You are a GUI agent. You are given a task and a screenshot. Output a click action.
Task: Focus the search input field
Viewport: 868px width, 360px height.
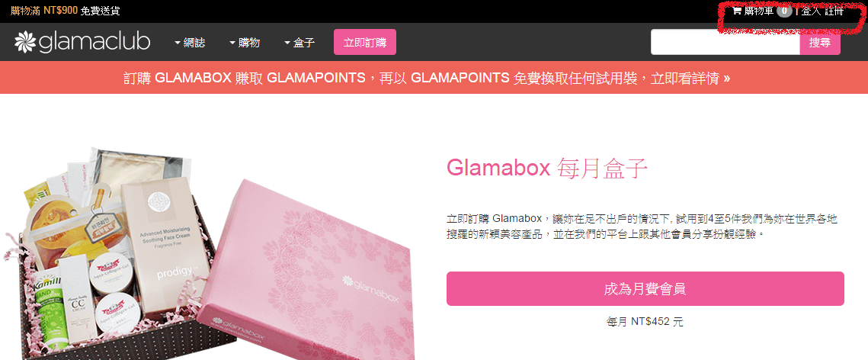coord(725,43)
